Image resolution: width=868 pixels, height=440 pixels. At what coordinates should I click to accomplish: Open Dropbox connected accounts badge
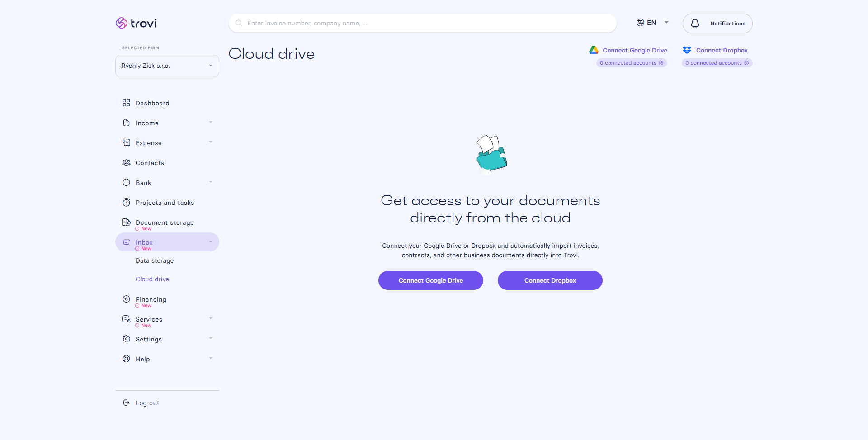[x=717, y=63]
